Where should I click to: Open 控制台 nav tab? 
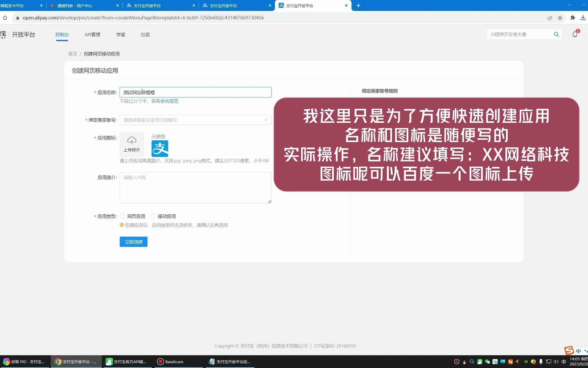[62, 34]
